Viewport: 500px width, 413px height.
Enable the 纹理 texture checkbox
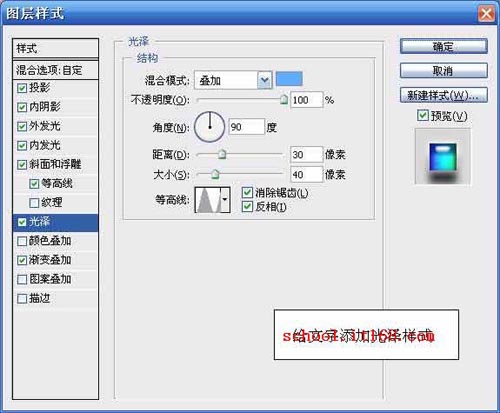tap(34, 203)
